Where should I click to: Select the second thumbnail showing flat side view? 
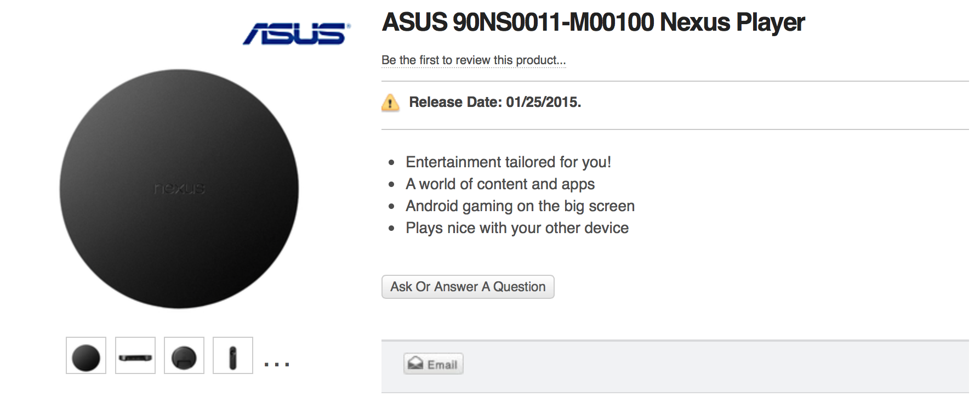click(x=135, y=356)
